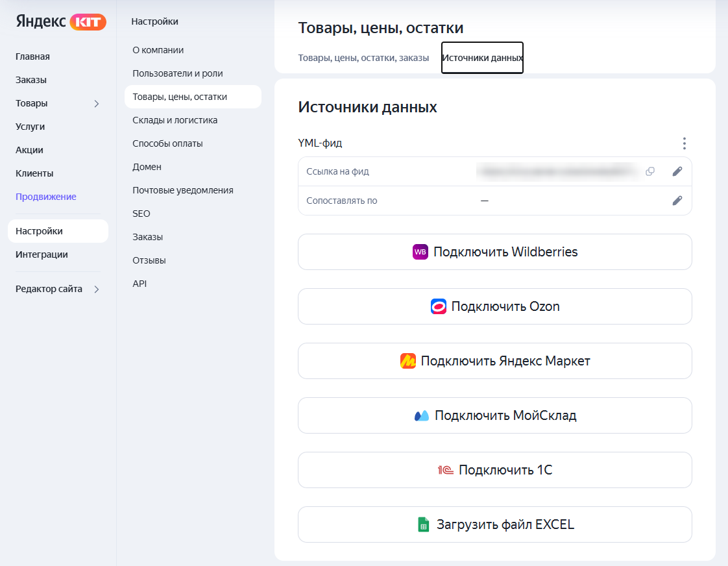Click the Яндекс KIT logo

61,21
